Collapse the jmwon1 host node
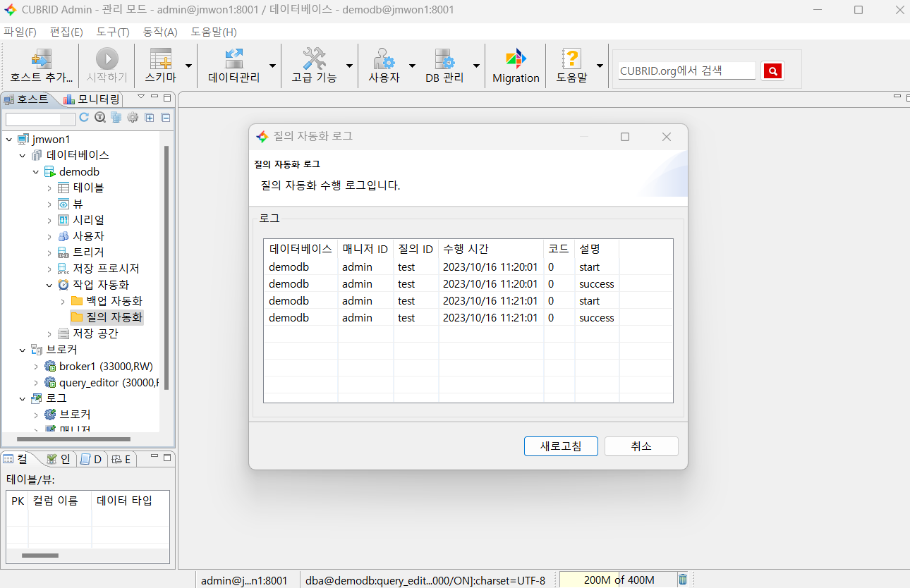Viewport: 910px width, 588px height. click(x=8, y=140)
